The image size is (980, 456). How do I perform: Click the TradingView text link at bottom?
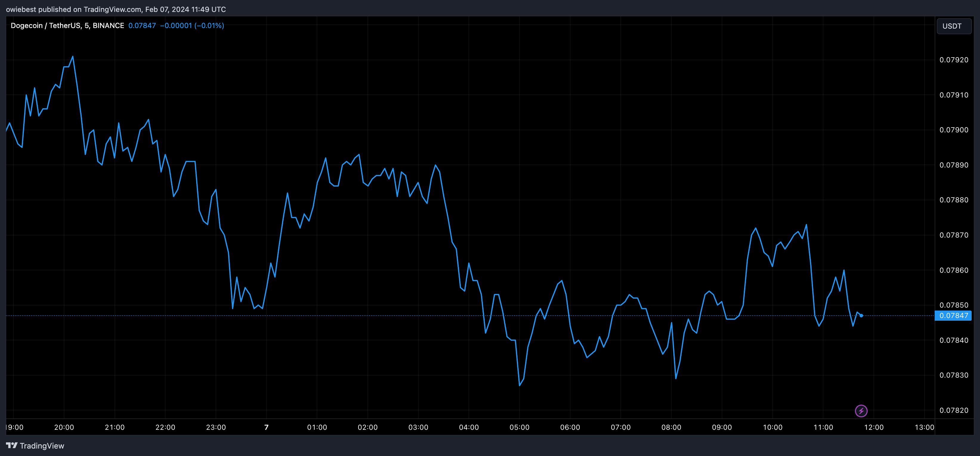tap(42, 446)
